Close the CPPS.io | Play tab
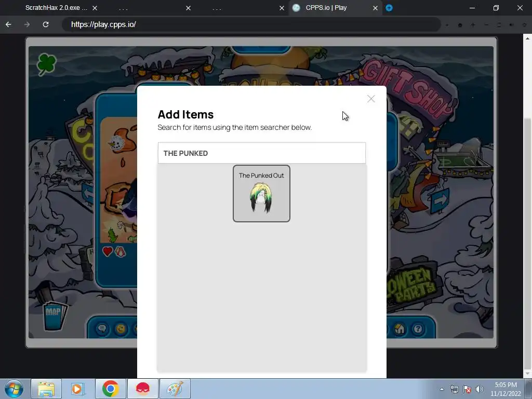Viewport: 532px width, 399px height. pyautogui.click(x=375, y=8)
